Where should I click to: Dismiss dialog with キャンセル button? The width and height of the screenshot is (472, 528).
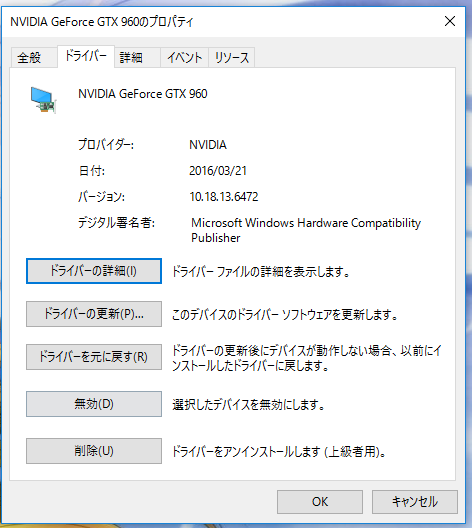coord(415,502)
